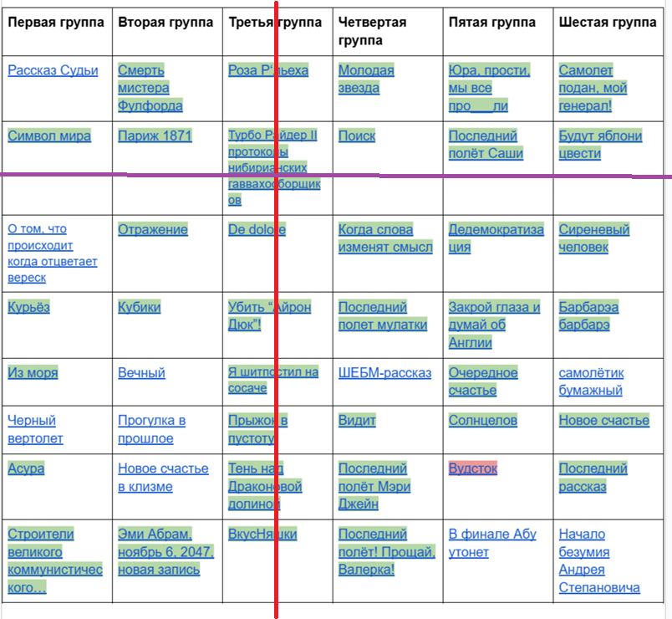Open 'О том, что происходит когда отцветает вереск'
The width and height of the screenshot is (672, 619).
click(x=53, y=253)
